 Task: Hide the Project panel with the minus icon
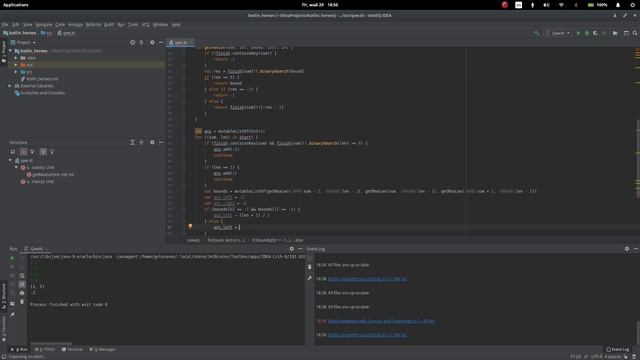click(161, 42)
